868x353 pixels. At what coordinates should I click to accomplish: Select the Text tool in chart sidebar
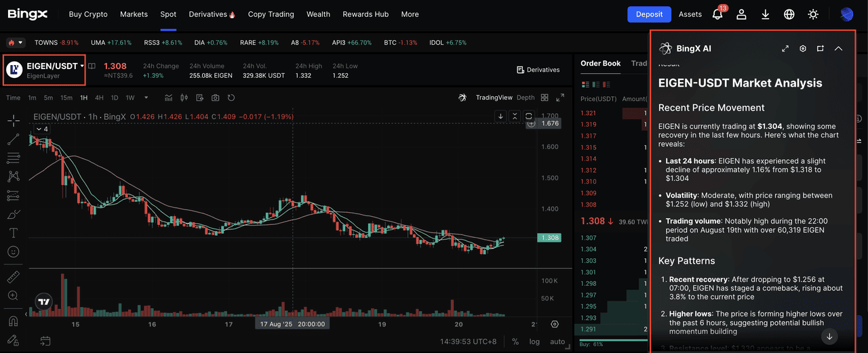click(13, 232)
